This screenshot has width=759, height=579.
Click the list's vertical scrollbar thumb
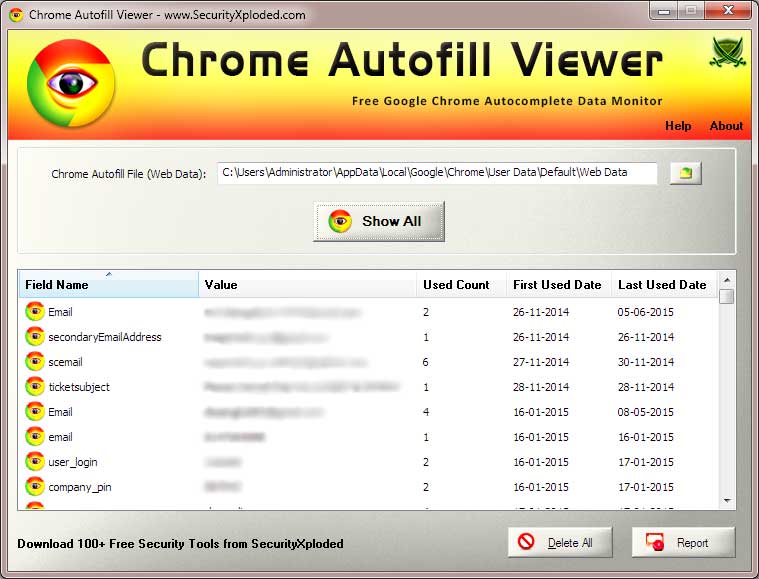point(727,297)
